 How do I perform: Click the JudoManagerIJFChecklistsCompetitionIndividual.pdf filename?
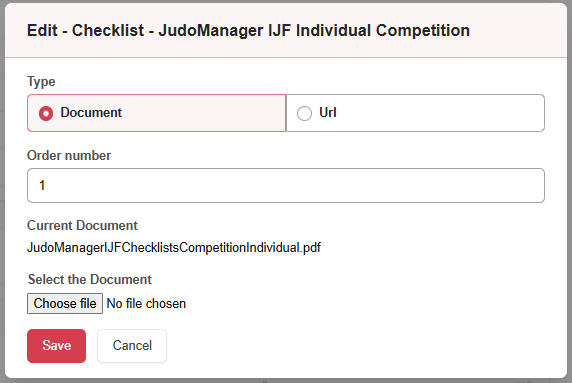tap(174, 248)
